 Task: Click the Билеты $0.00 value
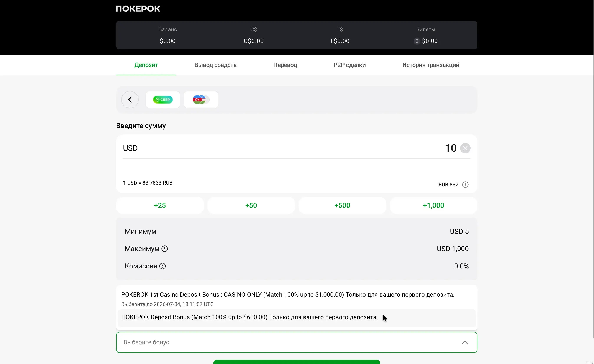tap(430, 41)
